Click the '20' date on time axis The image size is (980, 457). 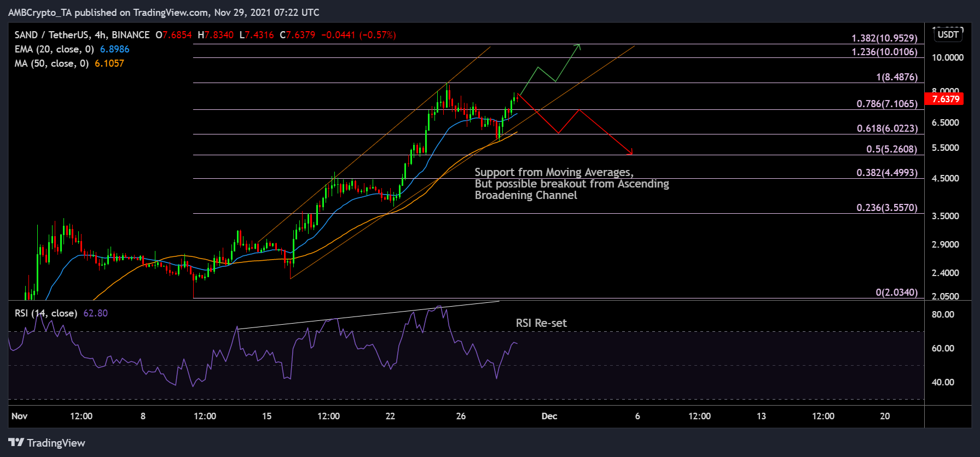885,416
